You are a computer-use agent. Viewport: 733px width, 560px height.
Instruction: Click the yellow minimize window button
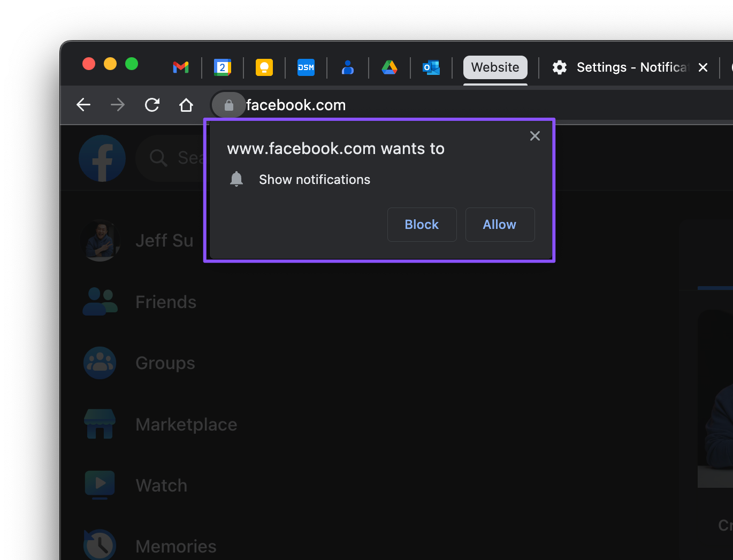(x=110, y=64)
